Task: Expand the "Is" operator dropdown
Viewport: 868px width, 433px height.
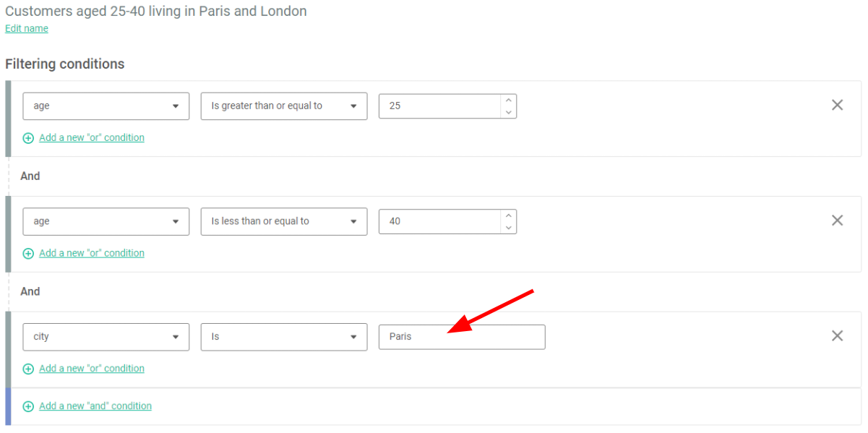Action: tap(284, 337)
